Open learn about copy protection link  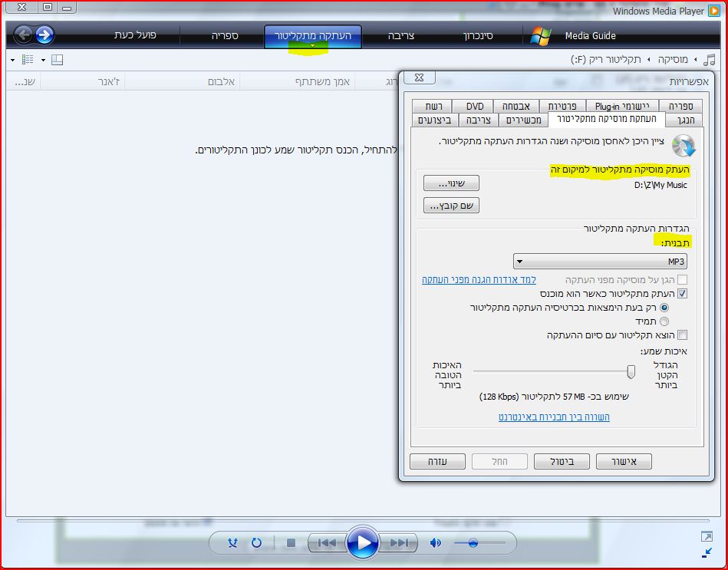coord(479,279)
